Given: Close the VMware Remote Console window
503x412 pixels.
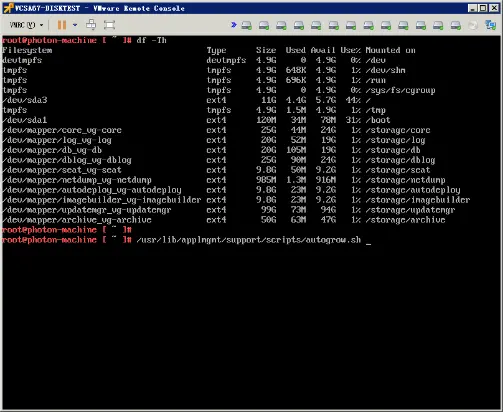Looking at the screenshot, I should (x=494, y=8).
